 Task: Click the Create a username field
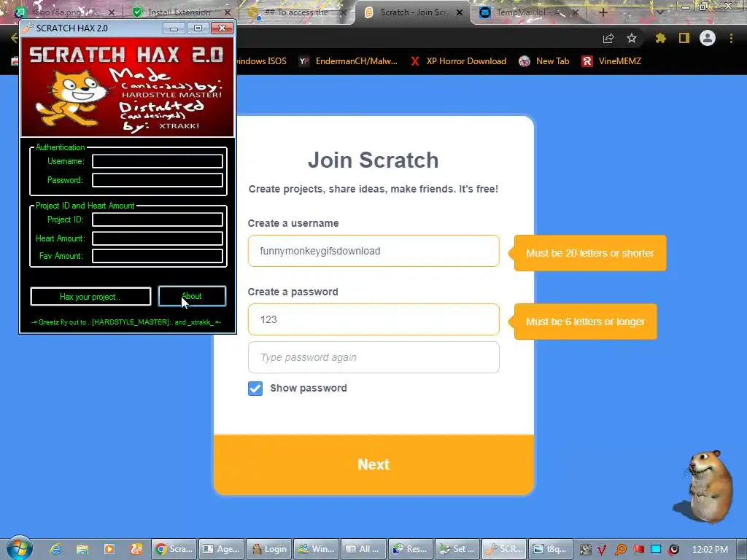pos(373,251)
